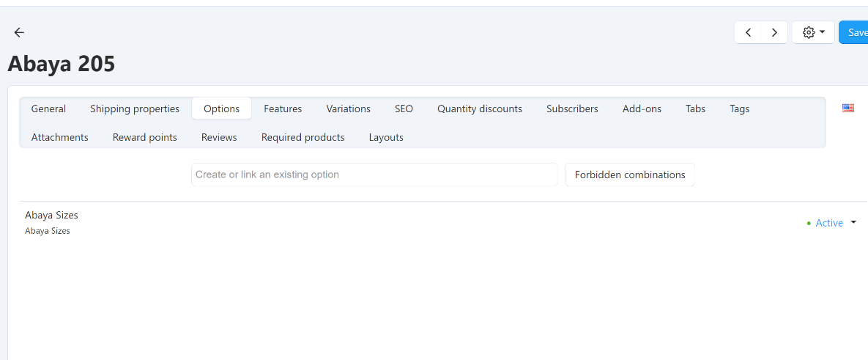Open the General tab
Screen dimensions: 868x360
[48, 109]
